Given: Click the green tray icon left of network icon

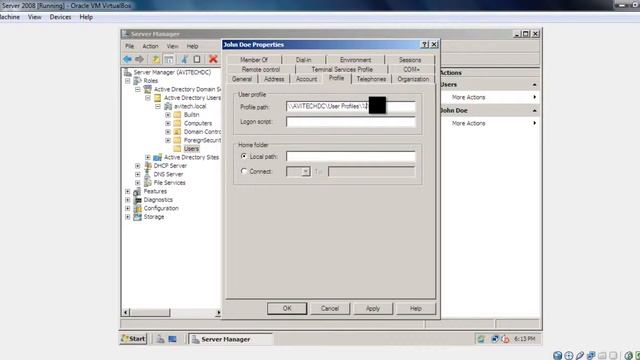Looking at the screenshot, I should tap(481, 339).
